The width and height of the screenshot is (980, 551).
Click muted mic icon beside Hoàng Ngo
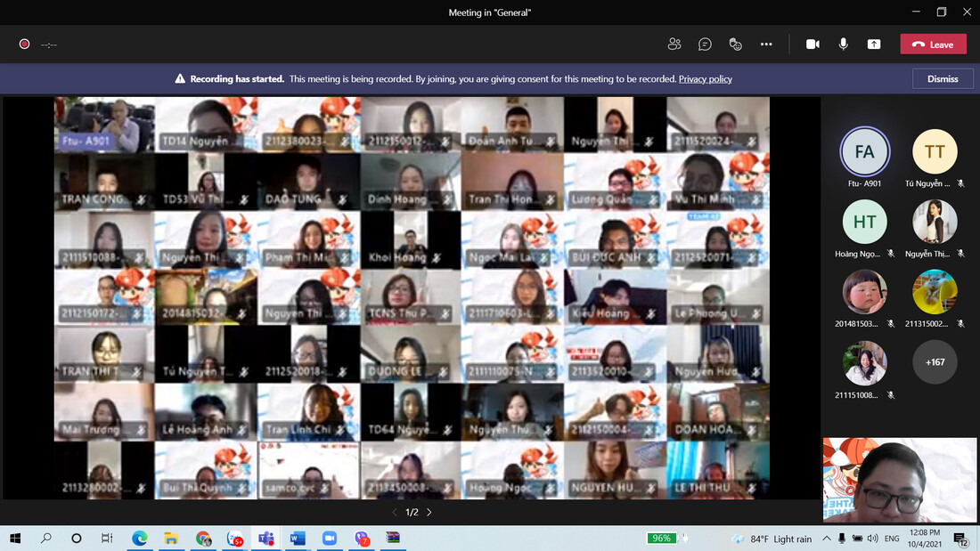click(891, 254)
